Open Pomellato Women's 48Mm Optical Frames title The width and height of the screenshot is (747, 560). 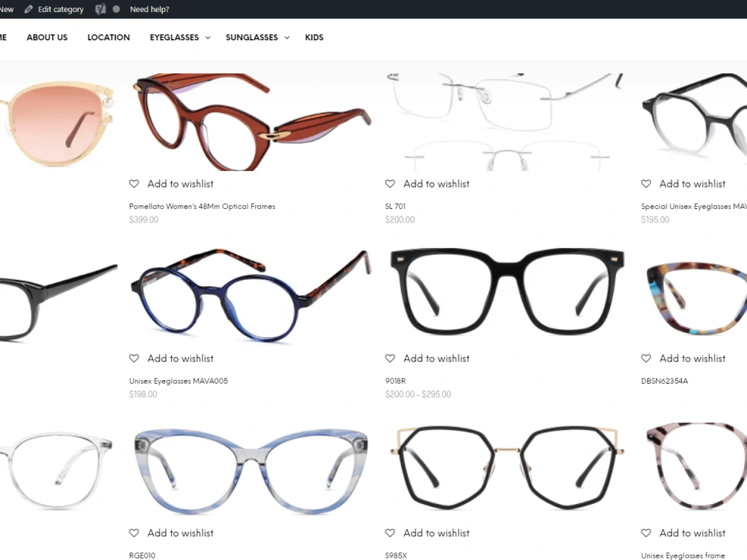coord(202,206)
